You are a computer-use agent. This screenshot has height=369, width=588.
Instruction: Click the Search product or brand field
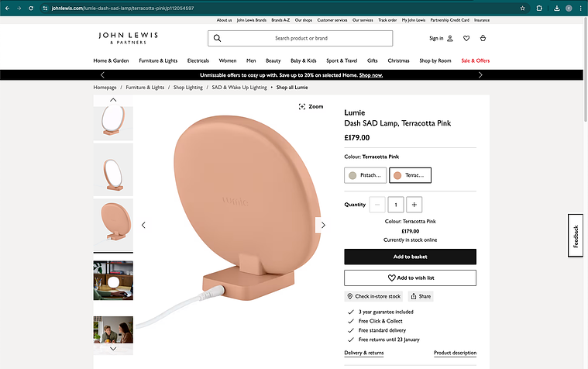click(x=301, y=38)
